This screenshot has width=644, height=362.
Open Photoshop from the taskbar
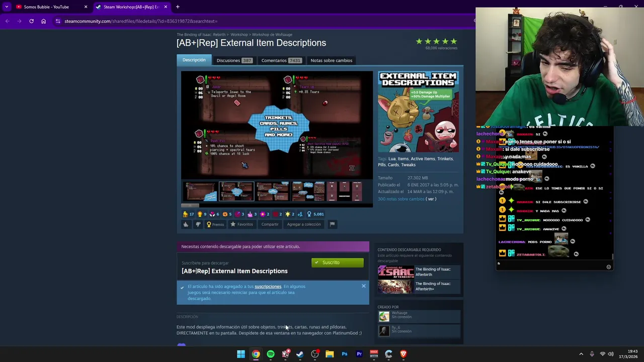(x=344, y=354)
